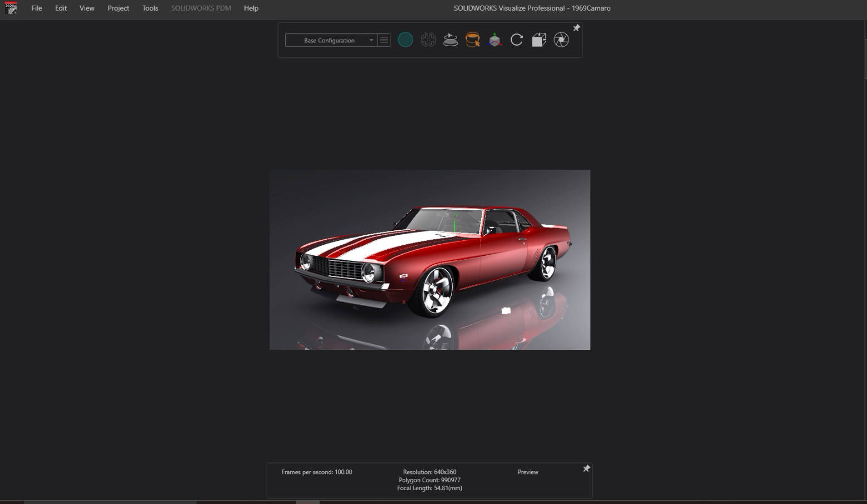Click the Focal Length: 54.81(mm) text
Viewport: 867px width, 504px height.
click(429, 488)
